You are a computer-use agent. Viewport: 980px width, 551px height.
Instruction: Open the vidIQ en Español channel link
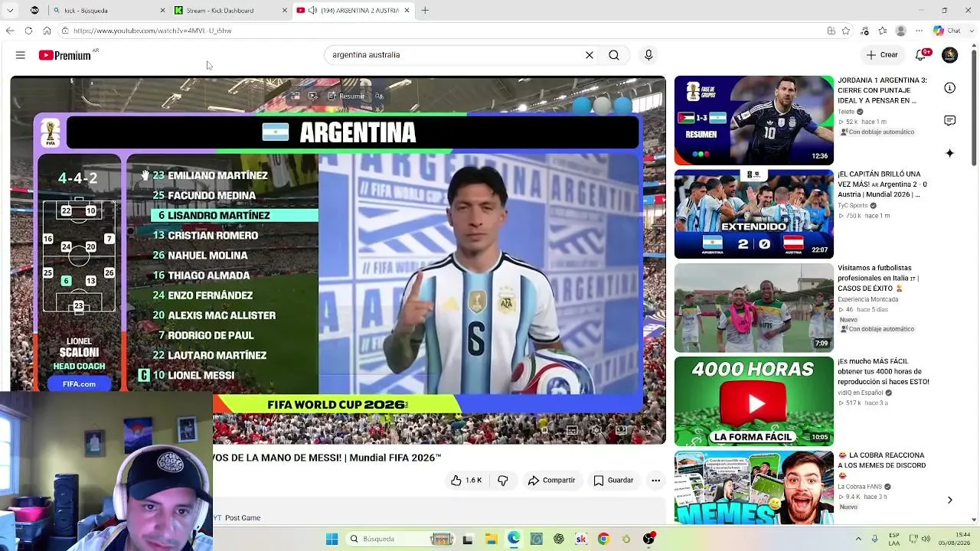point(861,393)
